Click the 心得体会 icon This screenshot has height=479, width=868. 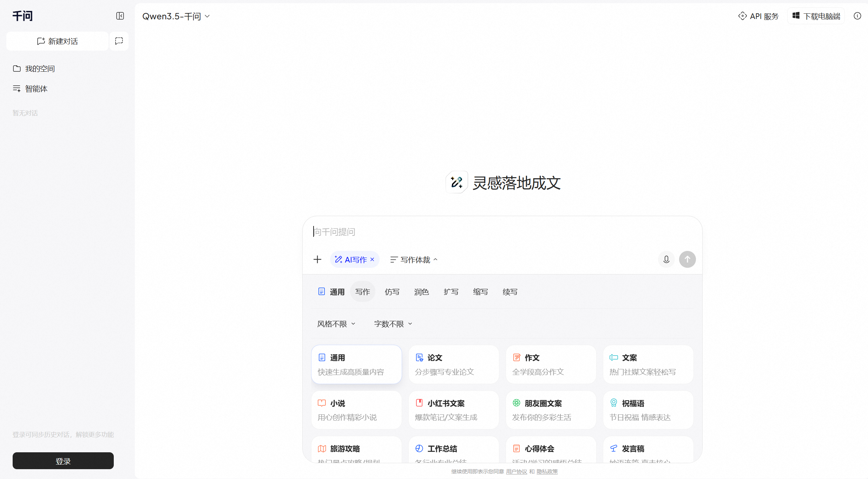517,448
